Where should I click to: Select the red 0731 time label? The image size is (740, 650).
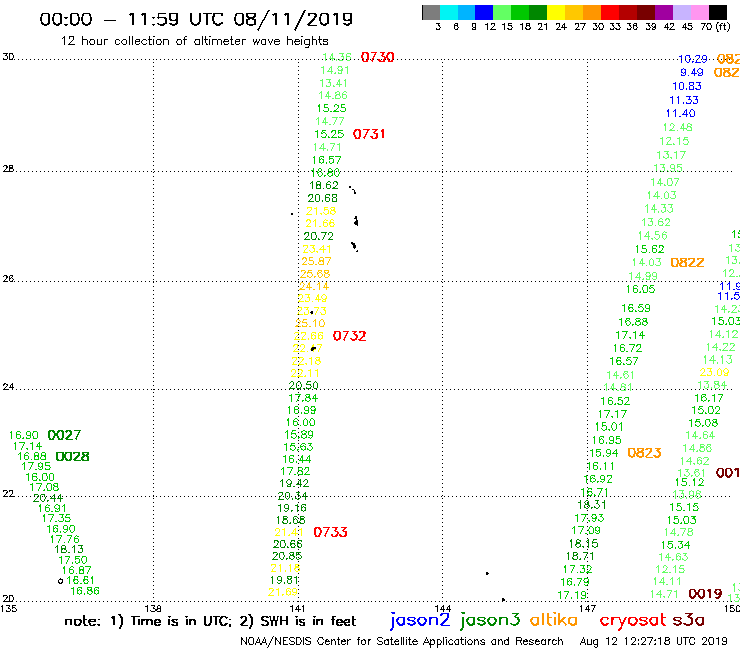click(x=369, y=134)
